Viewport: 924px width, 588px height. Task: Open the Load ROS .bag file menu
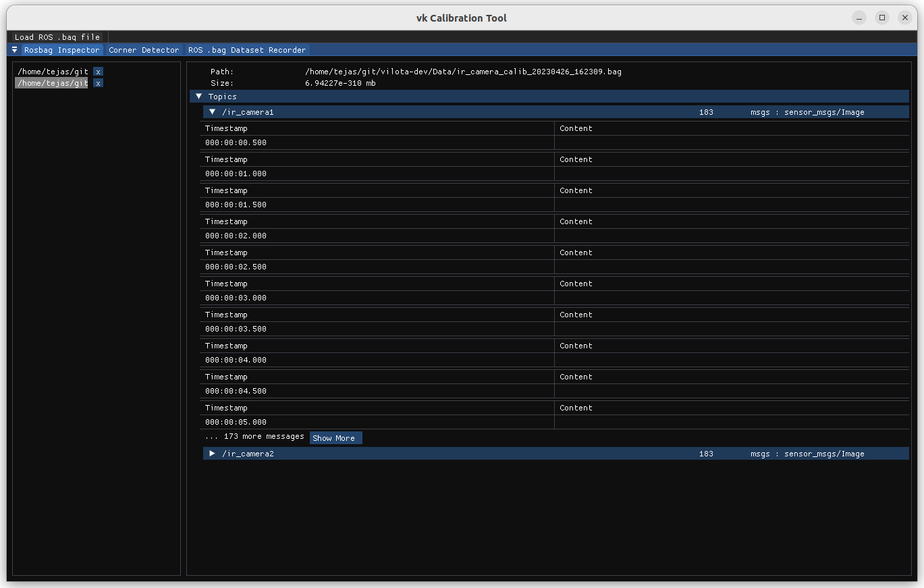(57, 37)
